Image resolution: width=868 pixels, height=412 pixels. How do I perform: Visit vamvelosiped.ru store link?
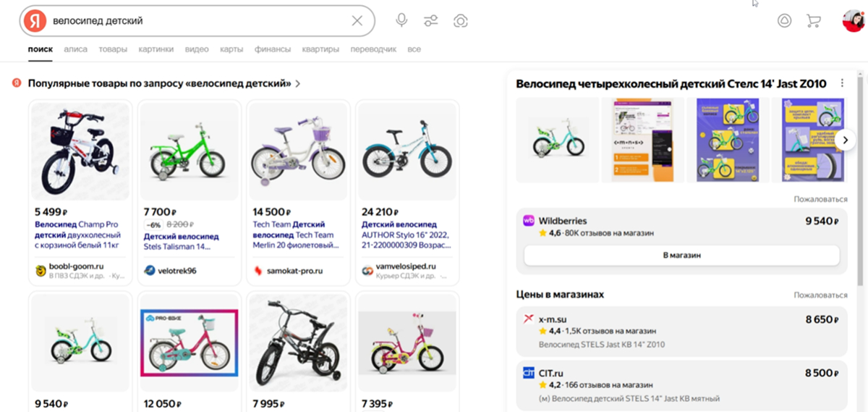405,266
